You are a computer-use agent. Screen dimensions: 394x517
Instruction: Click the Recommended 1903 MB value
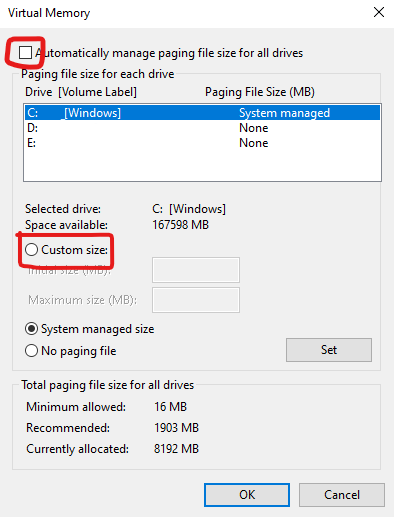(x=176, y=428)
